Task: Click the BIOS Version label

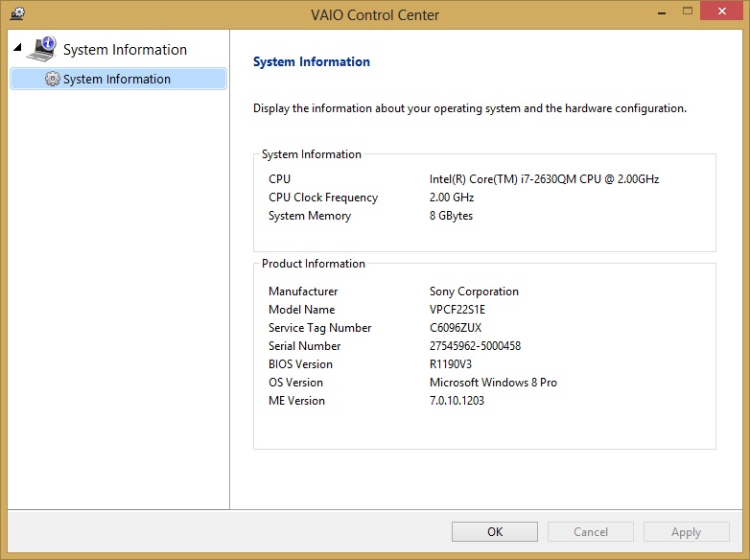Action: (300, 364)
